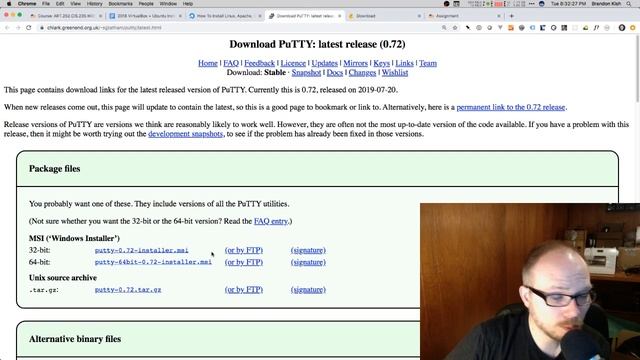Screen dimensions: 640x360
Task: Download putty-64bit-0.72-installer.msi
Action: (153, 262)
